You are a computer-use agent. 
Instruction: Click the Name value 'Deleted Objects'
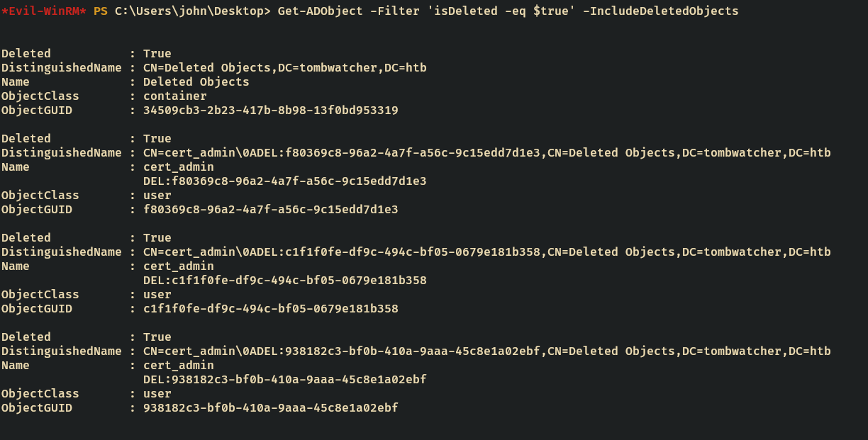196,82
